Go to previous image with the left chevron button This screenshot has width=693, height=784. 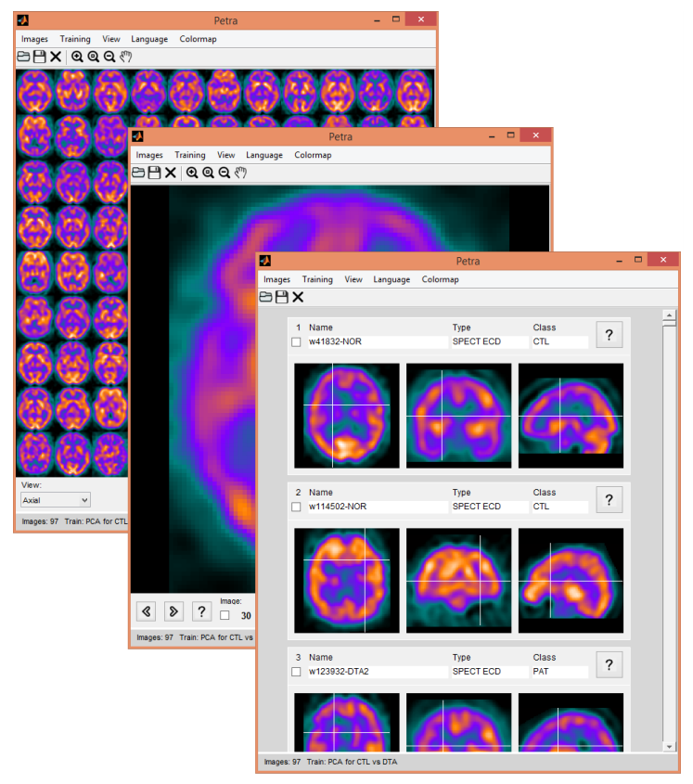tap(146, 610)
